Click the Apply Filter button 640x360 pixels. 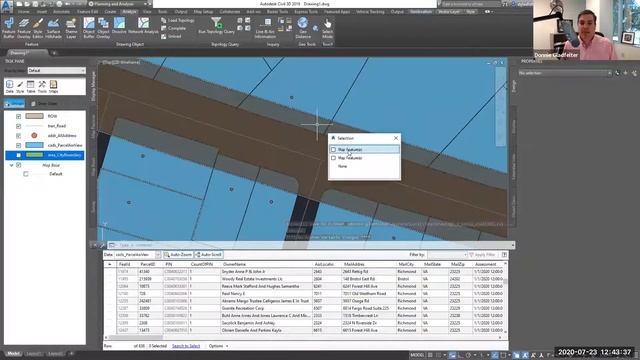tap(482, 255)
